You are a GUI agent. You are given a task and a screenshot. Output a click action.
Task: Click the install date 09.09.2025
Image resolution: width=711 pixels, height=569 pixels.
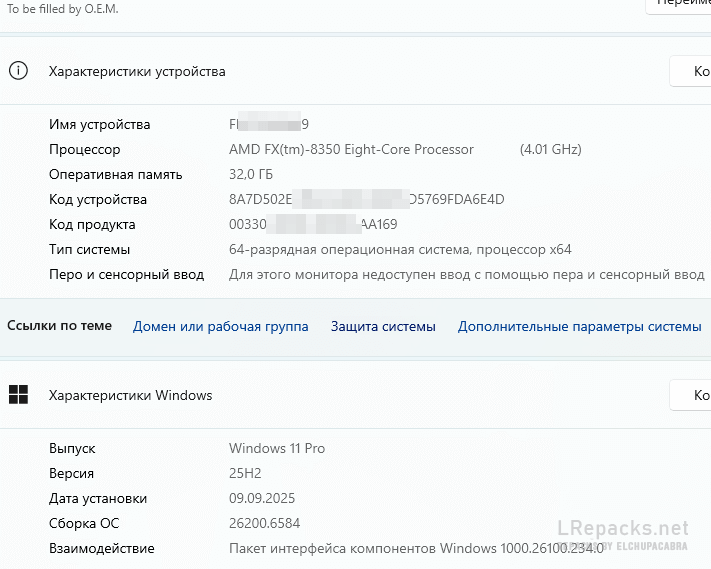(262, 499)
